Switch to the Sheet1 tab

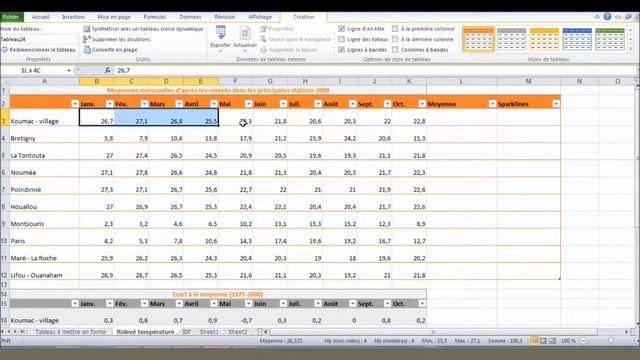[209, 332]
